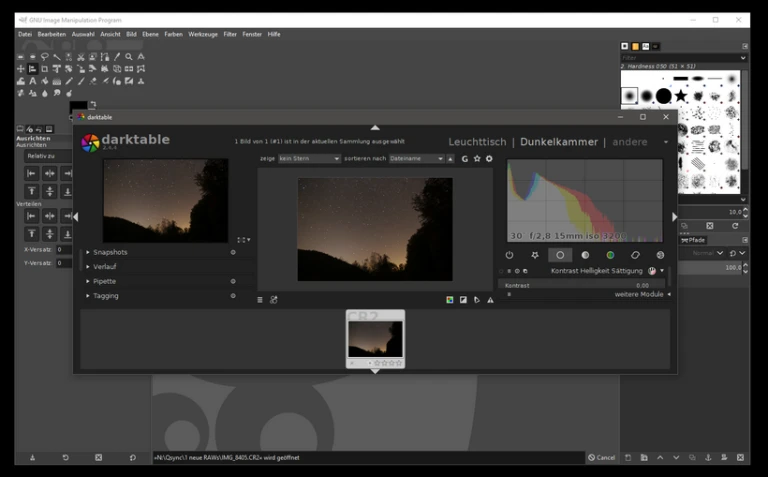Click the refresh brushes icon in GIMP dock
This screenshot has width=768, height=477.
click(x=735, y=226)
